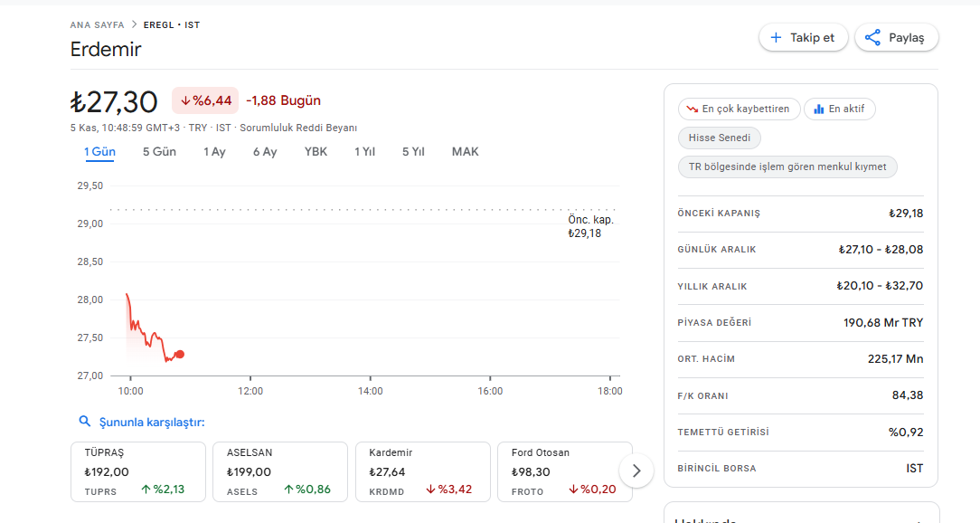The height and width of the screenshot is (523, 980).
Task: Open the Ford Otosan comparison card
Action: click(564, 471)
